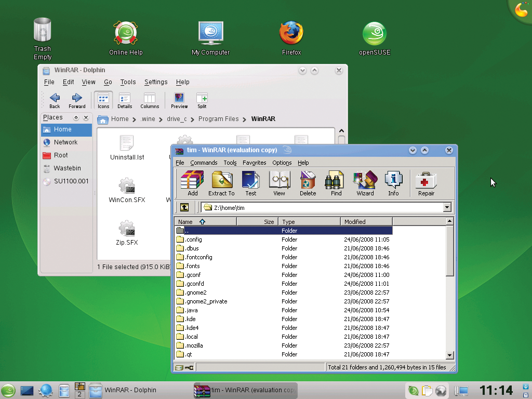532x399 pixels.
Task: Open the Go menu in Dolphin
Action: click(x=108, y=82)
